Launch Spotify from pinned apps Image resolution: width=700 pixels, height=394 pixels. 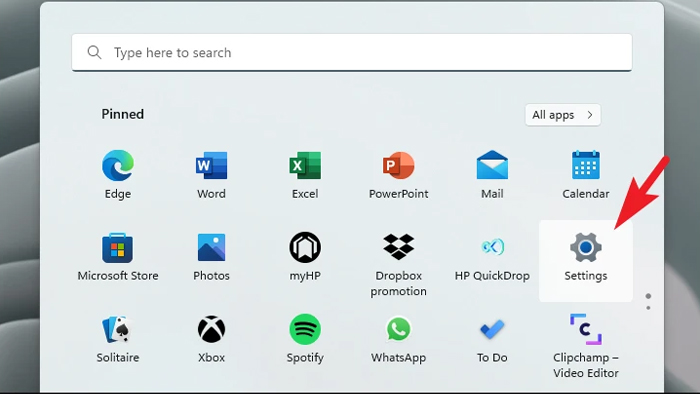[x=305, y=339]
